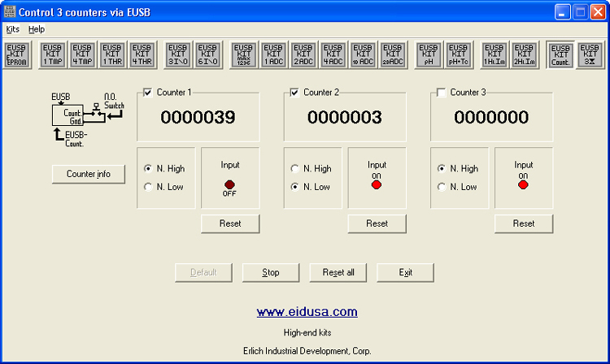The width and height of the screenshot is (610, 364).
Task: Click the EUSB KIT Count. icon
Action: pos(560,54)
